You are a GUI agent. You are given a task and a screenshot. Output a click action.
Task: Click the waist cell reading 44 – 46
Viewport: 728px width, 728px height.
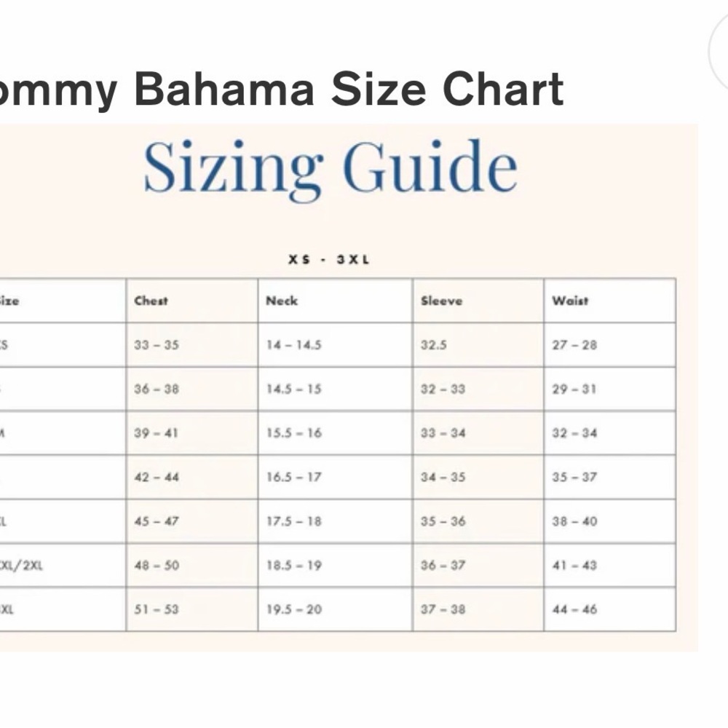(x=609, y=609)
